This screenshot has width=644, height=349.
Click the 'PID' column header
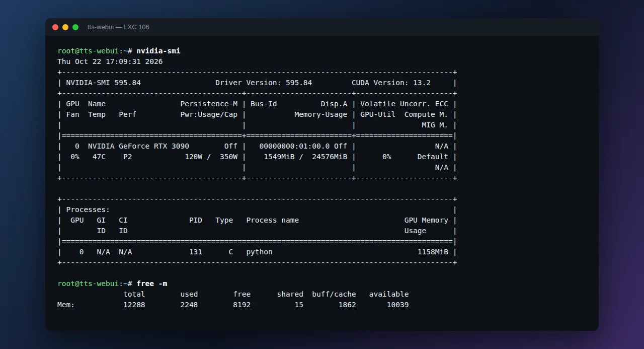(196, 220)
